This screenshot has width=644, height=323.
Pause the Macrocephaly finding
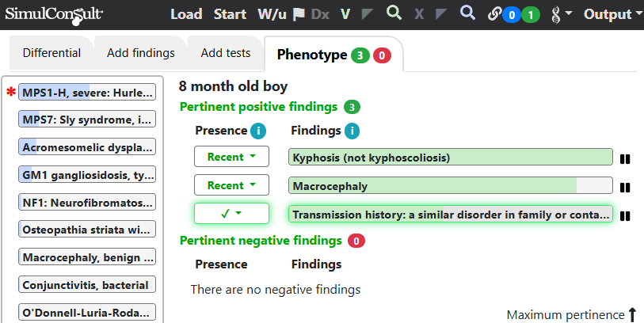point(625,188)
